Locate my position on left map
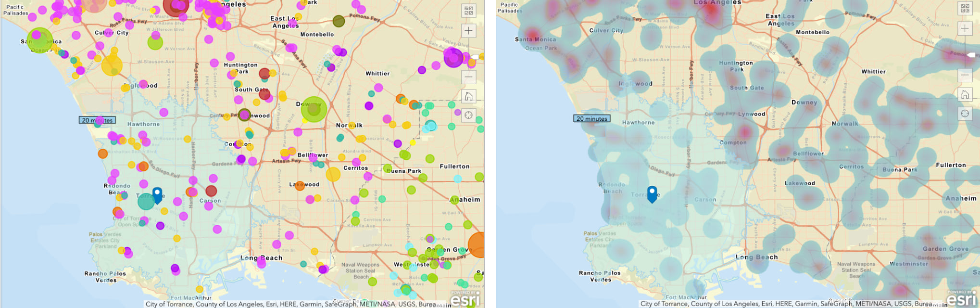This screenshot has width=980, height=308. (x=468, y=115)
